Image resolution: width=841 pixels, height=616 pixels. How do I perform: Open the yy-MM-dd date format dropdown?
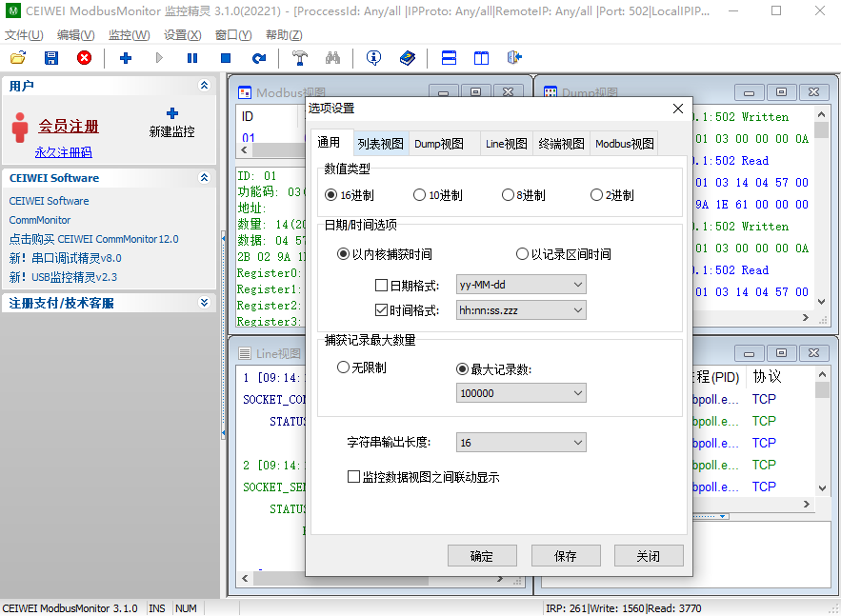tap(521, 285)
